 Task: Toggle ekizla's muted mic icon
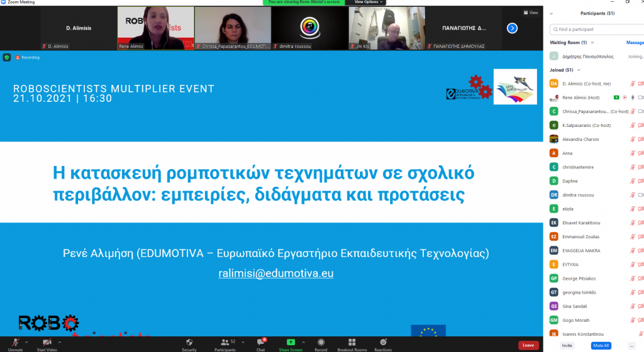coord(633,209)
